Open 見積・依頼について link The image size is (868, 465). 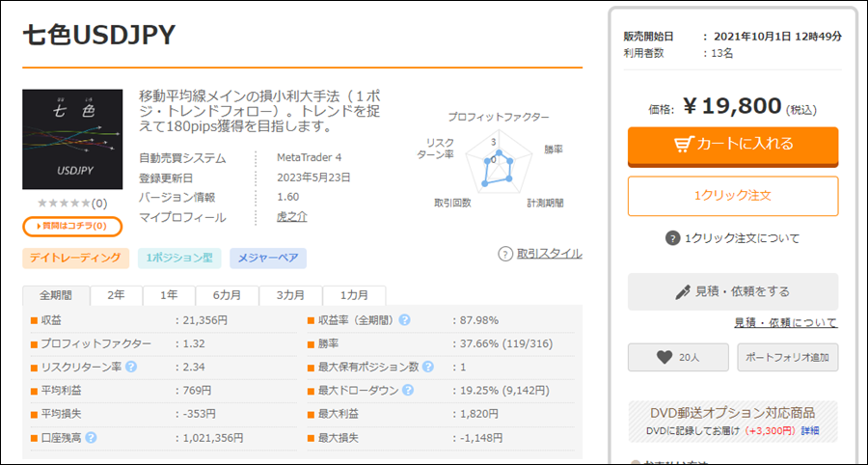786,323
